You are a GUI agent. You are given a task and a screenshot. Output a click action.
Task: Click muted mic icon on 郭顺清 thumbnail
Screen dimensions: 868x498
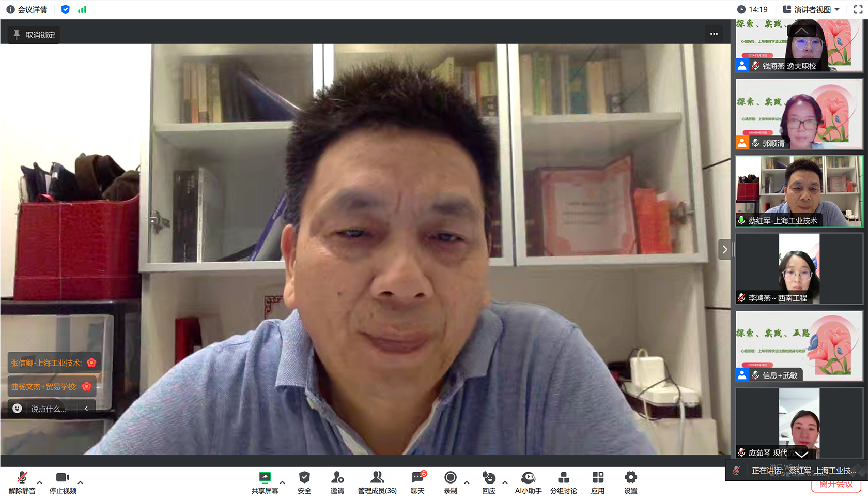point(755,143)
